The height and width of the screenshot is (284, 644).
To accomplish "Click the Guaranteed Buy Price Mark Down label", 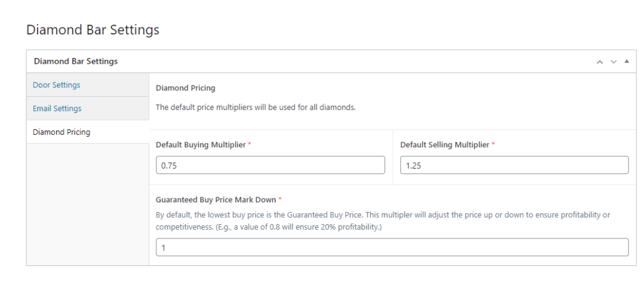I will click(x=215, y=200).
